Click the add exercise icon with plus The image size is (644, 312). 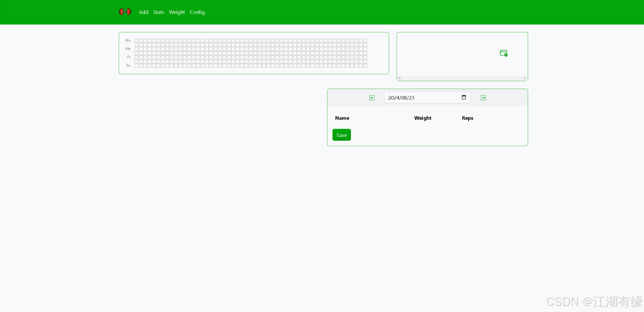point(504,53)
